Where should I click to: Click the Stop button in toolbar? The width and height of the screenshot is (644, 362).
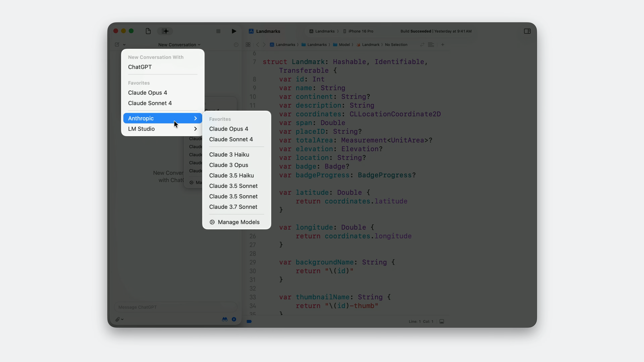tap(218, 31)
